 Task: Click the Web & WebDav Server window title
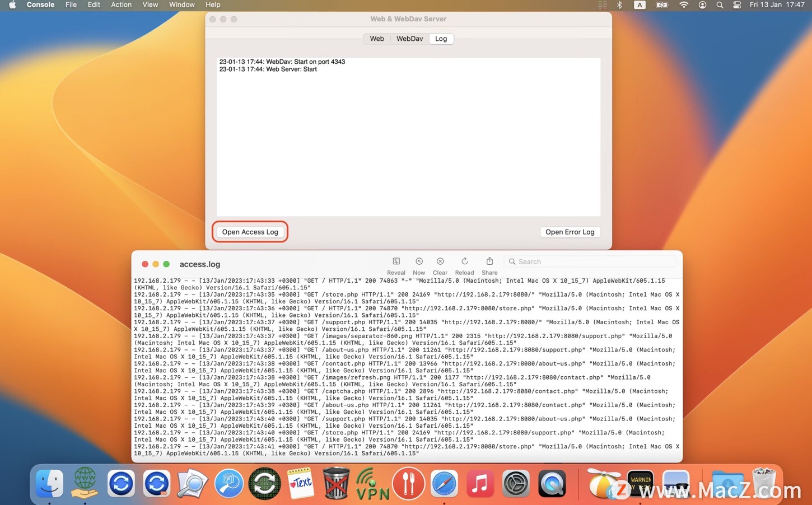coord(408,19)
